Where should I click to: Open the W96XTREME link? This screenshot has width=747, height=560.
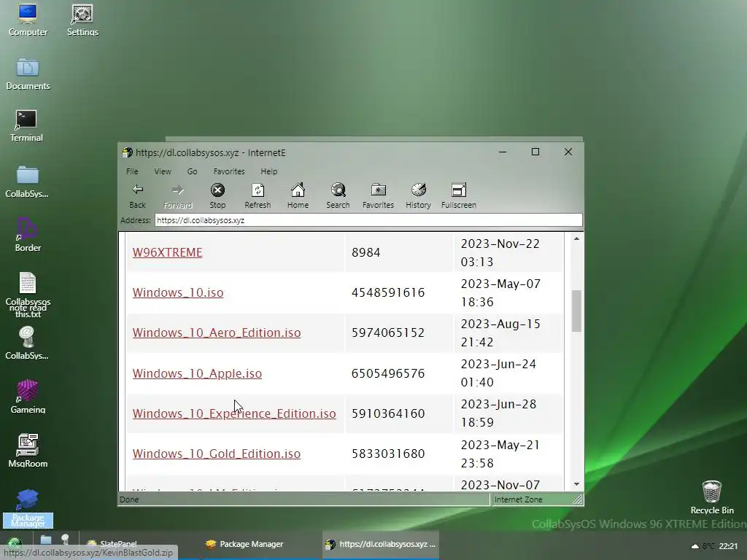(x=167, y=252)
